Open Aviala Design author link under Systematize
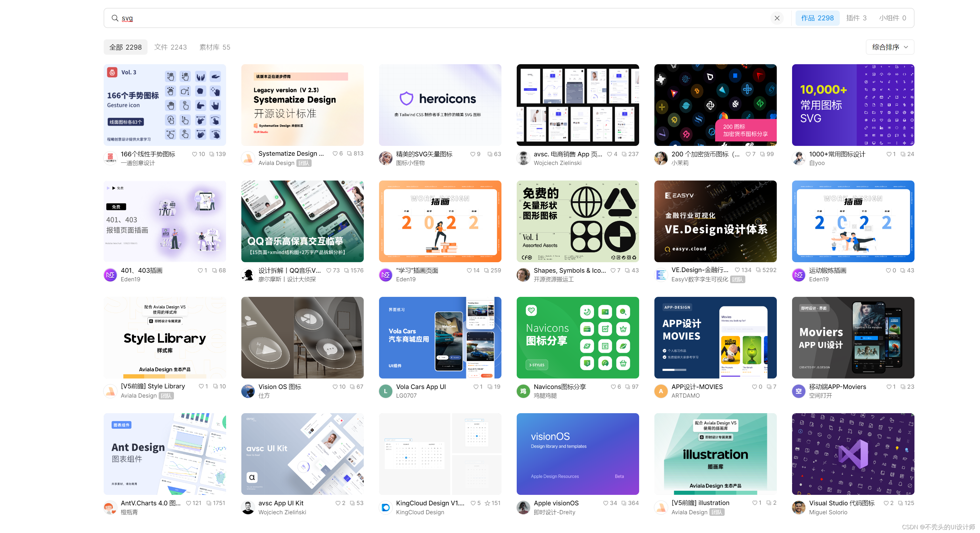This screenshot has height=533, width=980. 276,163
